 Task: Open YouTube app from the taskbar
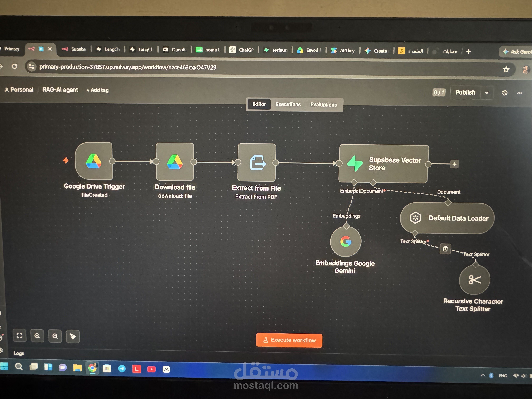pos(151,369)
